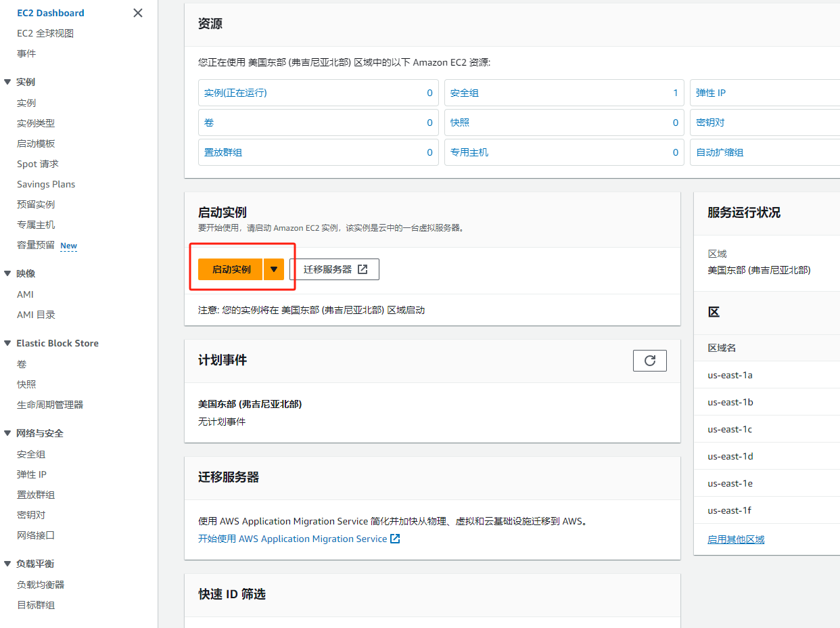Open 自动扩缩组 resource card
The width and height of the screenshot is (840, 628).
tap(765, 152)
